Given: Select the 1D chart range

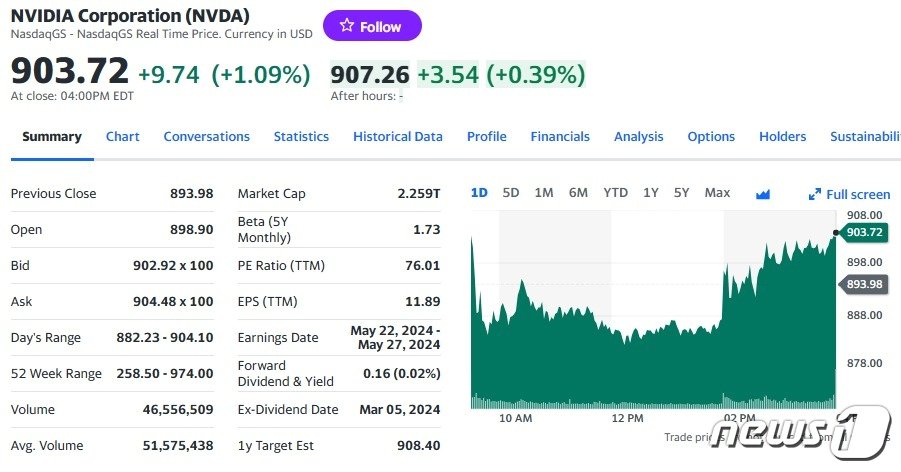Looking at the screenshot, I should [479, 193].
